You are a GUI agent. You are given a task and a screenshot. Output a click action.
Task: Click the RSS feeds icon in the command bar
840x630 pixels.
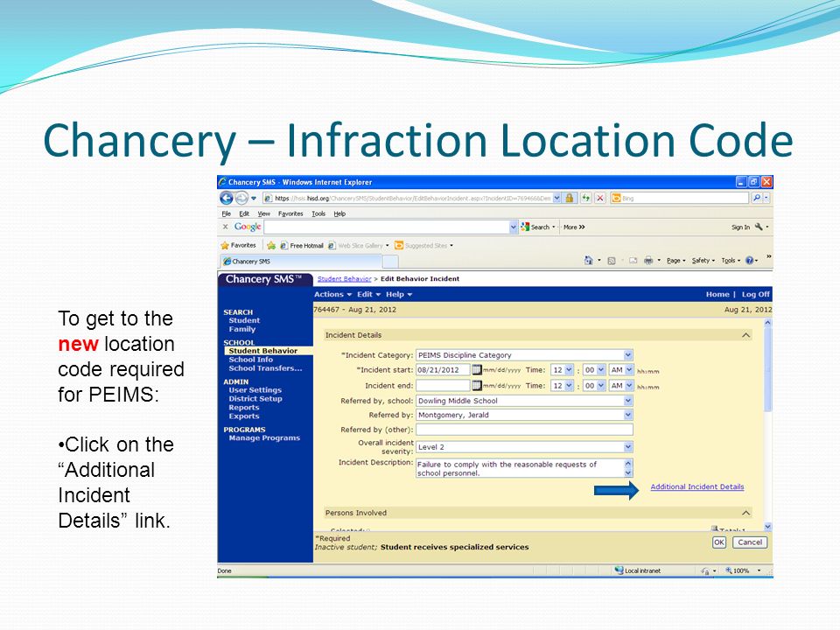coord(612,261)
